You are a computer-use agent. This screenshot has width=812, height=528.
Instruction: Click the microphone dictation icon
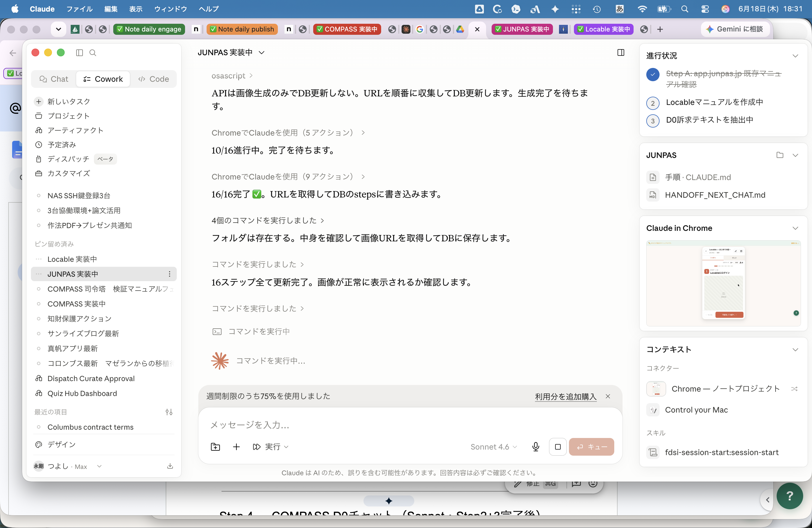click(536, 447)
